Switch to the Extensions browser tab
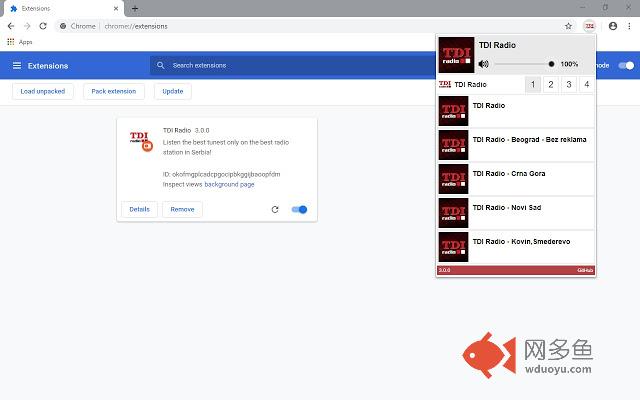The height and width of the screenshot is (400, 640). click(63, 9)
